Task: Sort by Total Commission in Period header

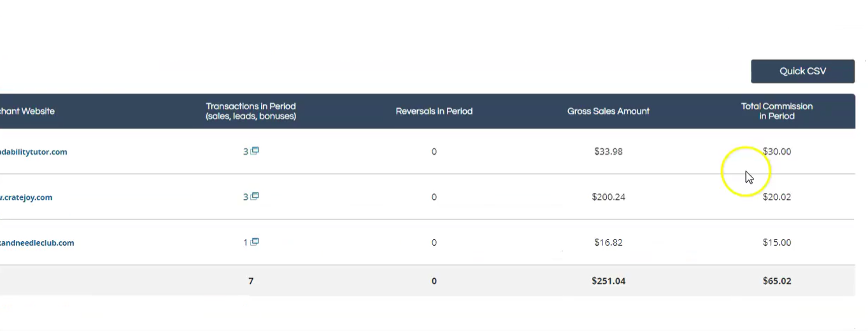Action: point(777,111)
